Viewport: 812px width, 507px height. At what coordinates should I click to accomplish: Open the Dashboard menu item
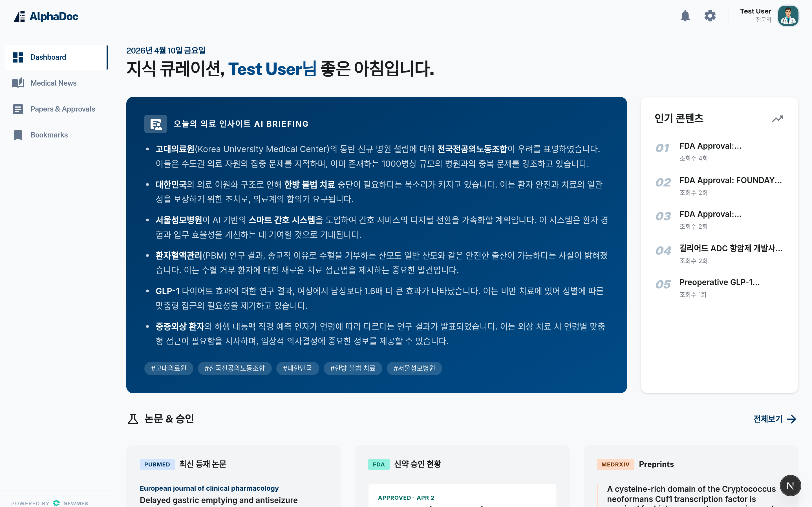tap(48, 57)
